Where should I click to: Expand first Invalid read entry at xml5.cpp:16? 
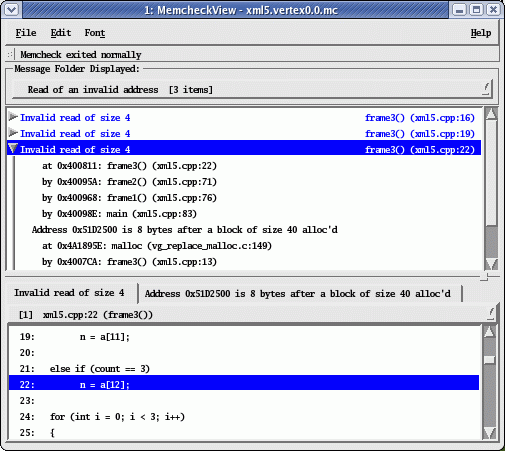pos(13,117)
